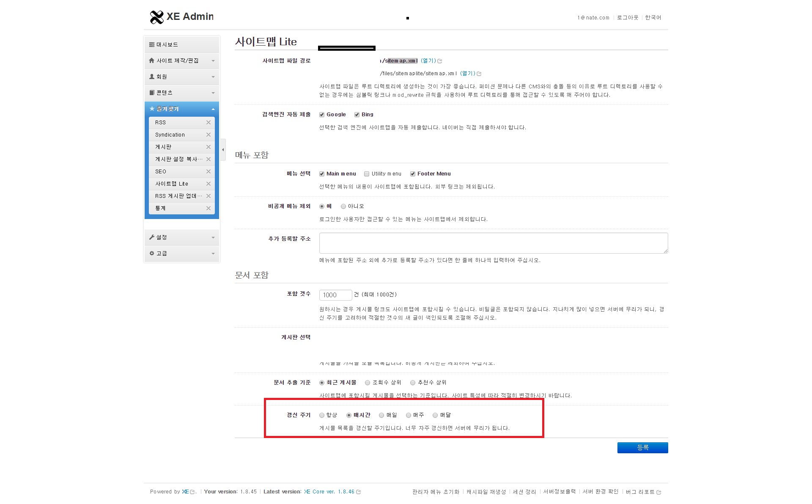812x504 pixels.
Task: Click the member icon beside 회원
Action: pyautogui.click(x=152, y=77)
